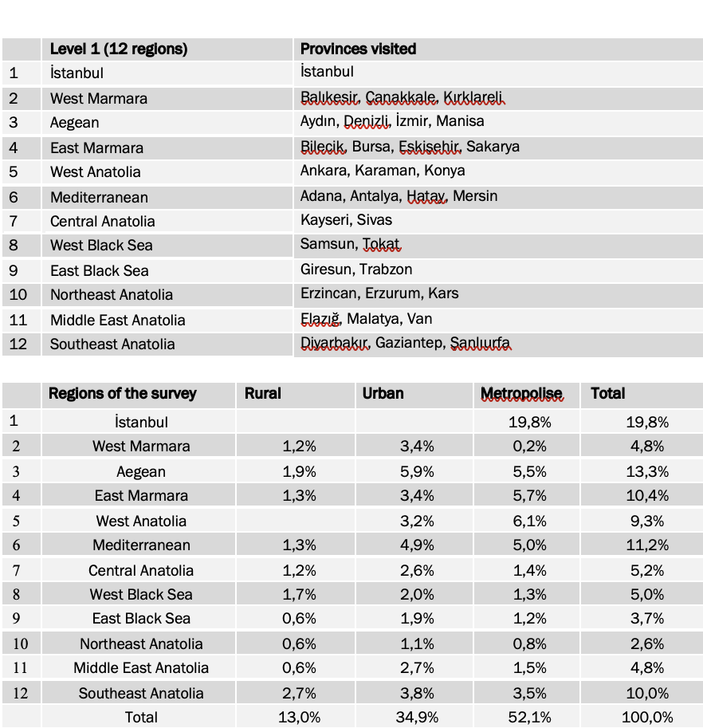This screenshot has height=728, width=703.
Task: Click the 52,1% metropolise total cell
Action: pos(529,718)
